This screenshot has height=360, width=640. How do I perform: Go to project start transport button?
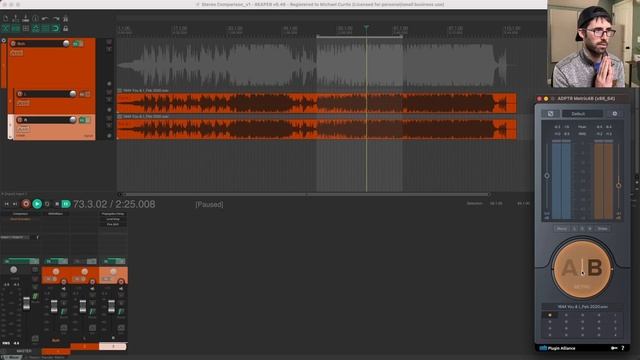(x=6, y=204)
